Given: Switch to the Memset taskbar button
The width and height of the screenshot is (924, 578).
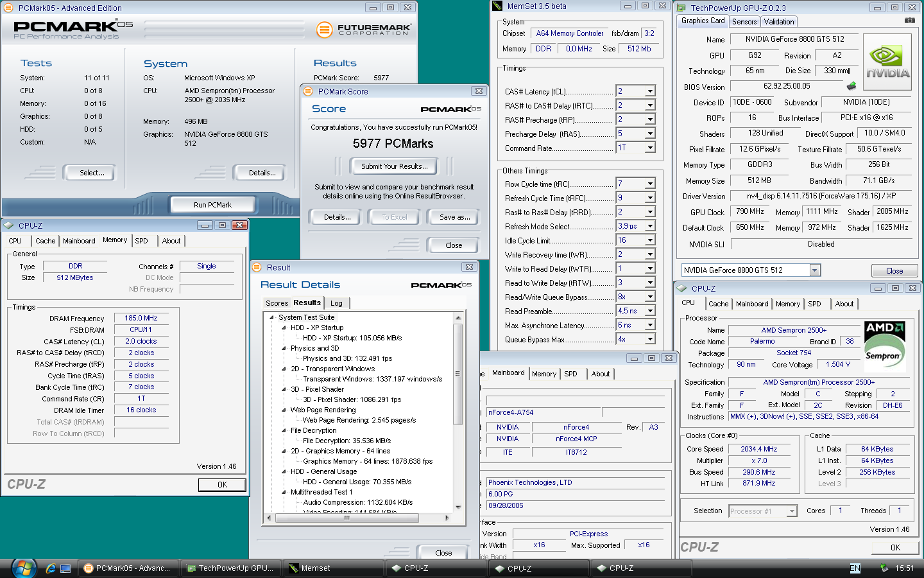Looking at the screenshot, I should pyautogui.click(x=333, y=568).
